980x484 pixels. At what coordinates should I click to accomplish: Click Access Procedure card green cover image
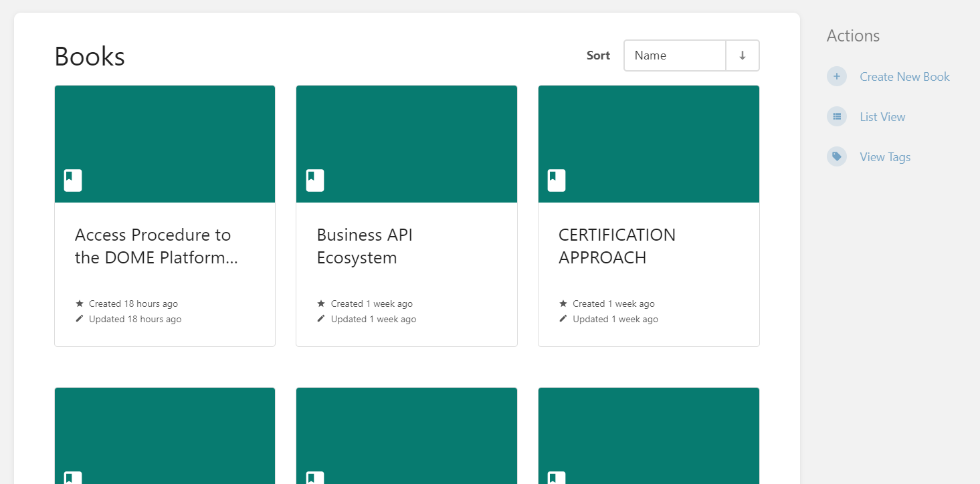coord(165,144)
